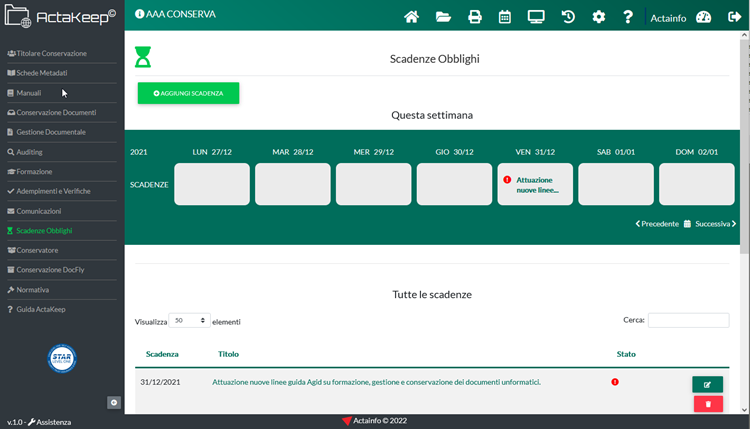The image size is (750, 429).
Task: Click the home icon in top toolbar
Action: 411,17
